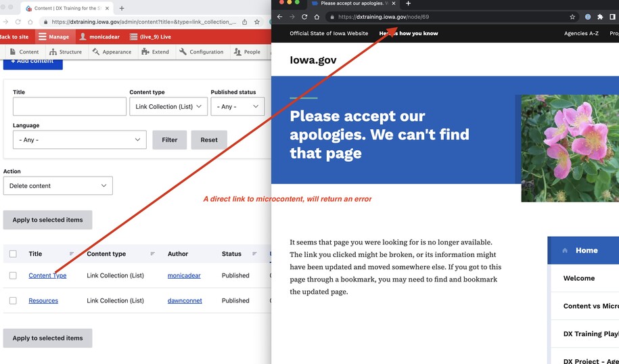Go back in the right browser window
619x364 pixels.
pyautogui.click(x=280, y=17)
